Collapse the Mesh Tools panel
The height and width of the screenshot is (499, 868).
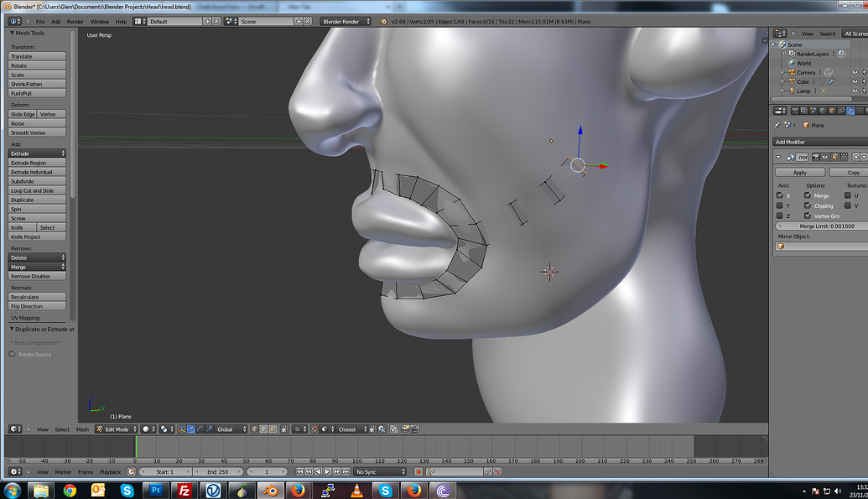tap(12, 34)
